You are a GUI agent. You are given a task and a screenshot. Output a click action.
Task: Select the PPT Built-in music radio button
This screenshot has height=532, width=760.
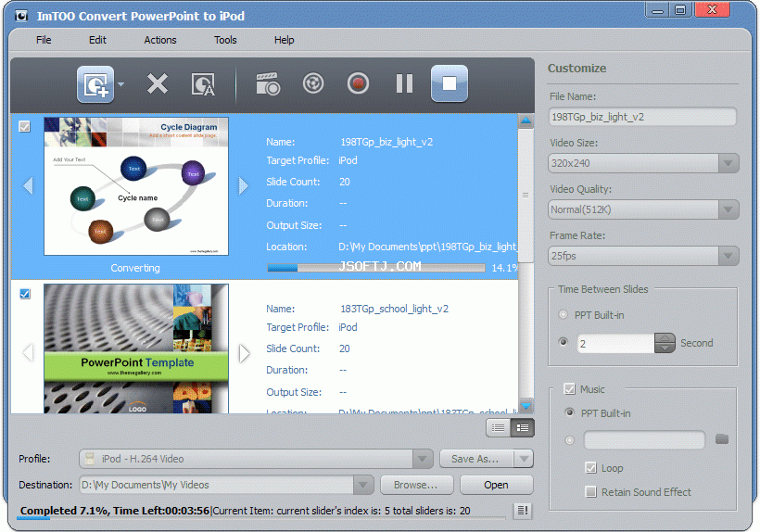tap(569, 412)
